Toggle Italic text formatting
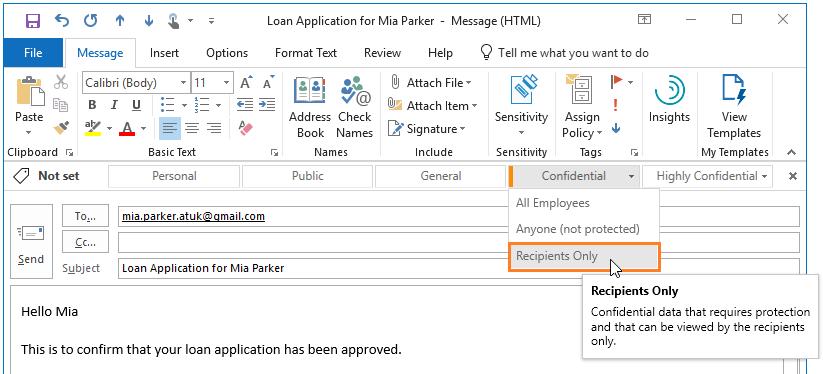 pos(114,105)
